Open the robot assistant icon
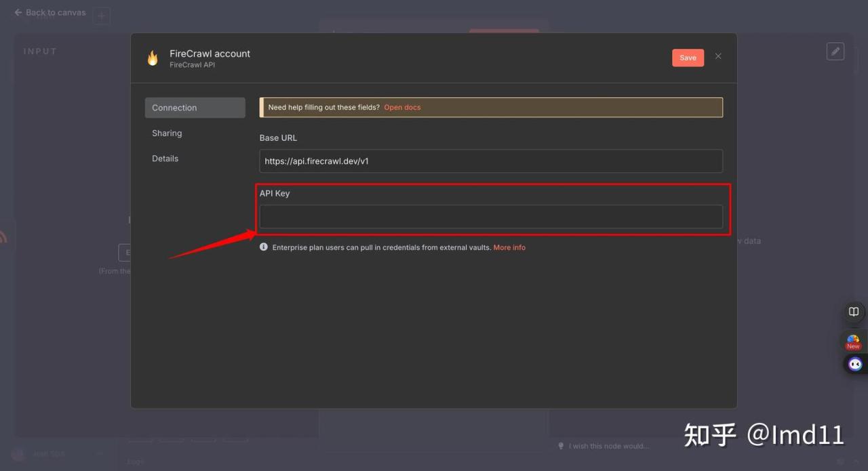Image resolution: width=868 pixels, height=471 pixels. pos(855,365)
